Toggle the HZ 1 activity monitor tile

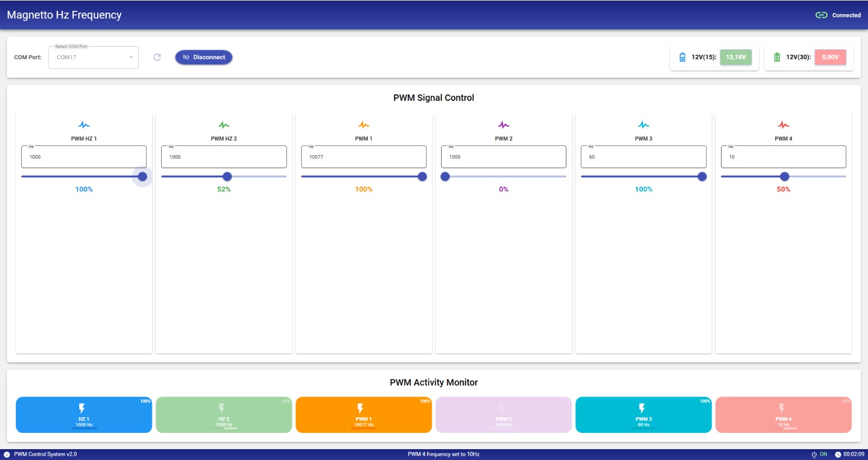[x=84, y=414]
